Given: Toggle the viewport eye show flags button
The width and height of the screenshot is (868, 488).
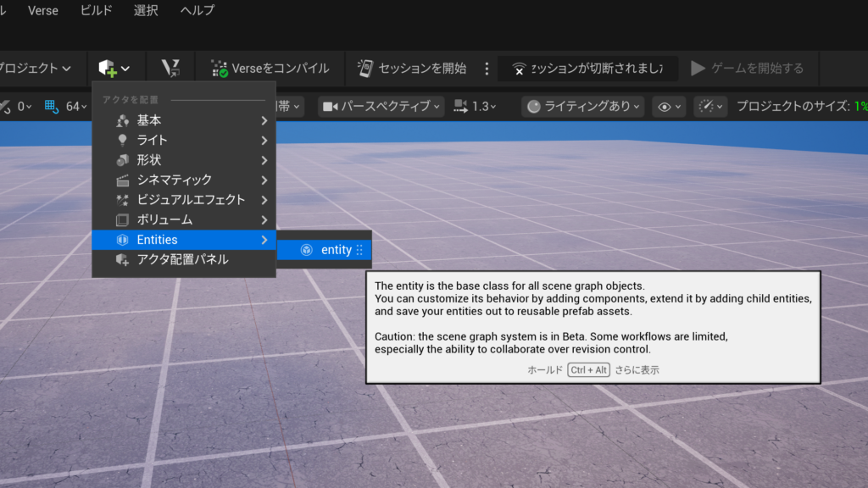Looking at the screenshot, I should tap(669, 106).
